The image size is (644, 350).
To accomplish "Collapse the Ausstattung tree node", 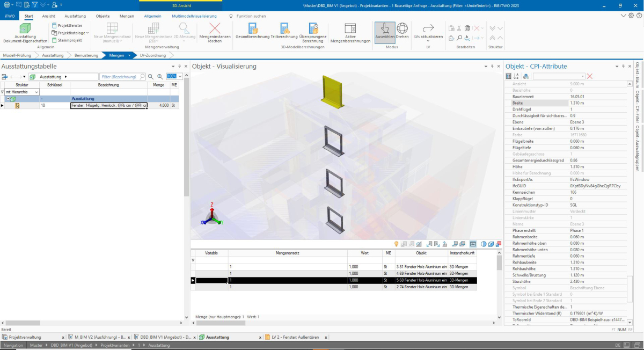I will click(8, 99).
